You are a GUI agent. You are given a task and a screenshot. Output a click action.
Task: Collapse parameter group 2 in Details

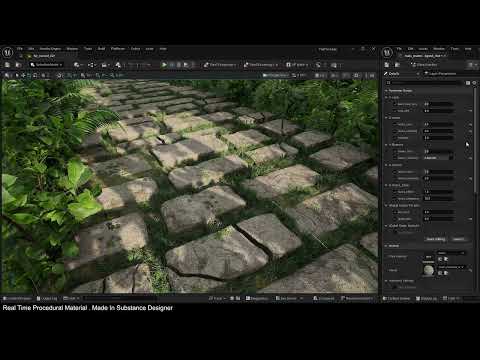point(386,118)
